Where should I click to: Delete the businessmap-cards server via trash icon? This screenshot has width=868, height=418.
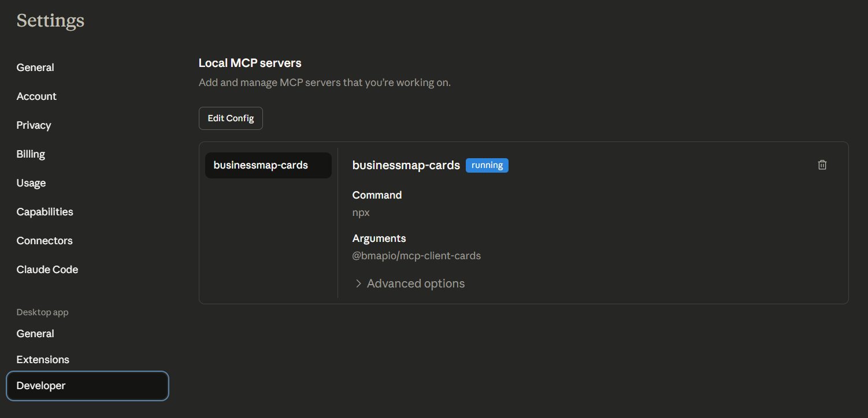(x=822, y=165)
